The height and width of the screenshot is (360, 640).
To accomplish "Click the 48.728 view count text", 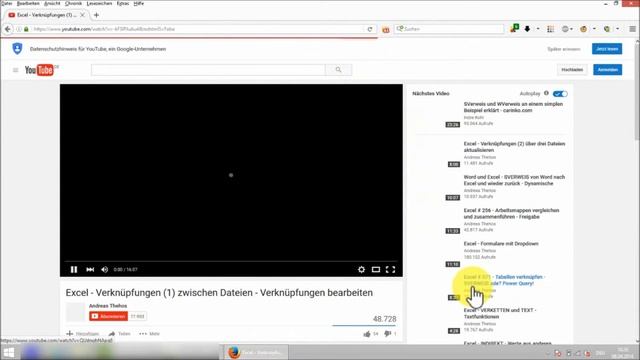I will coord(384,319).
